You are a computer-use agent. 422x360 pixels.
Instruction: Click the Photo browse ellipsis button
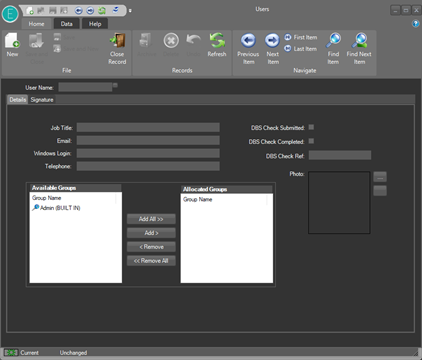click(x=380, y=177)
